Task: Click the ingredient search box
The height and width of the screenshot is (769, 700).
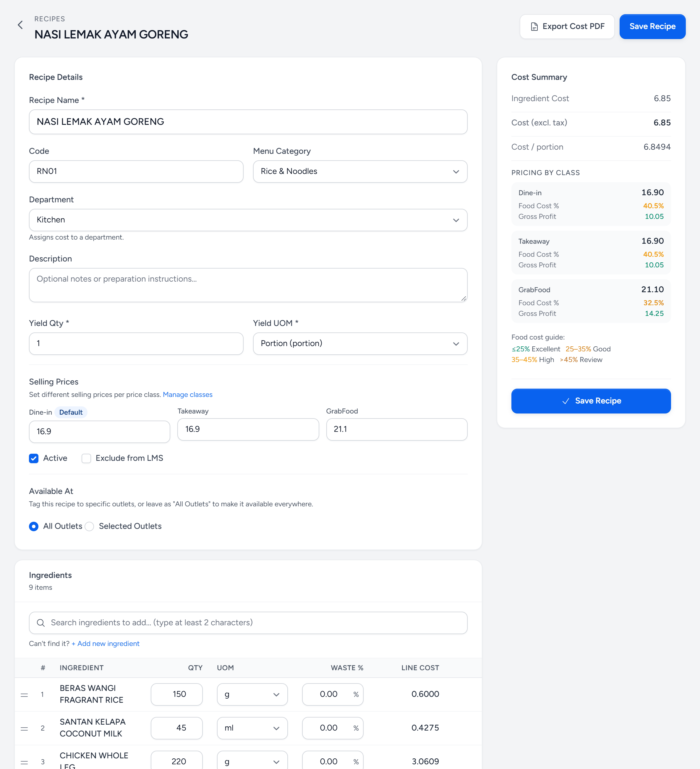Action: pos(248,623)
